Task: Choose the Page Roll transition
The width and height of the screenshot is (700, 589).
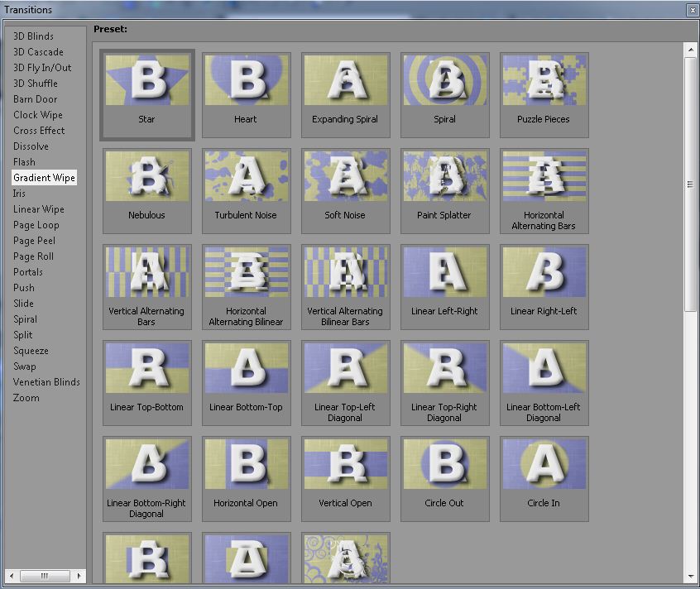Action: [x=33, y=256]
